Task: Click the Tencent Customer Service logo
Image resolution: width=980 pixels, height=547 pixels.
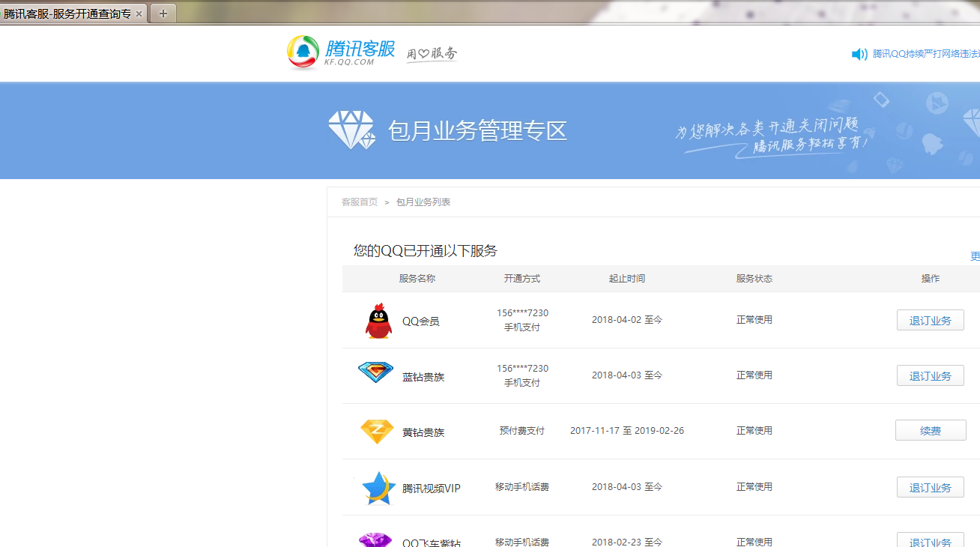Action: [x=341, y=52]
